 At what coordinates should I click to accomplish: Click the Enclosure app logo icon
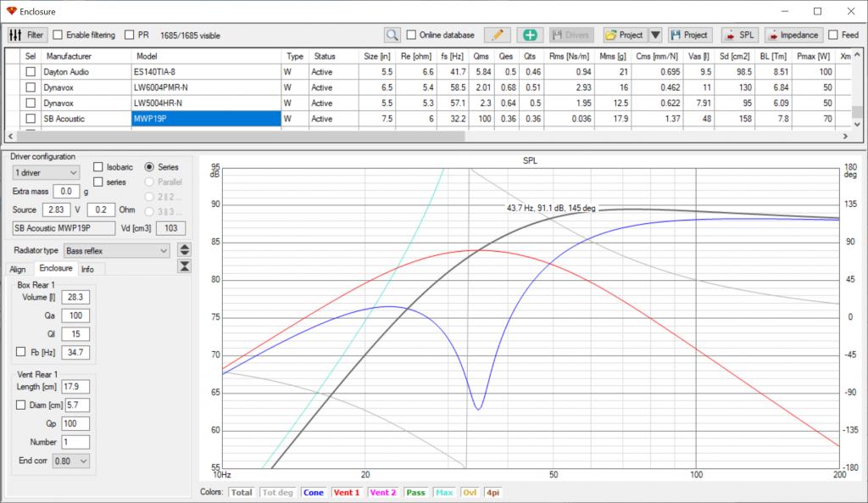click(11, 11)
